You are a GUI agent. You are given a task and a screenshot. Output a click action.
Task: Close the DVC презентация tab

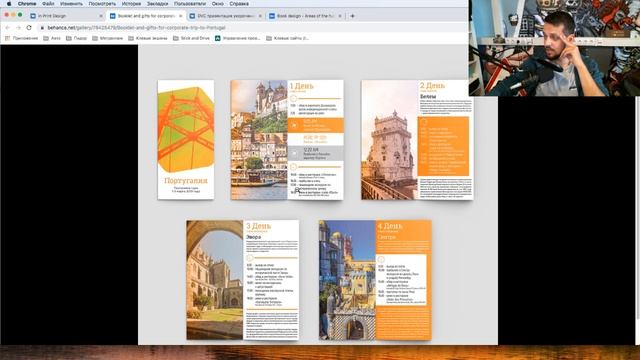tap(260, 16)
